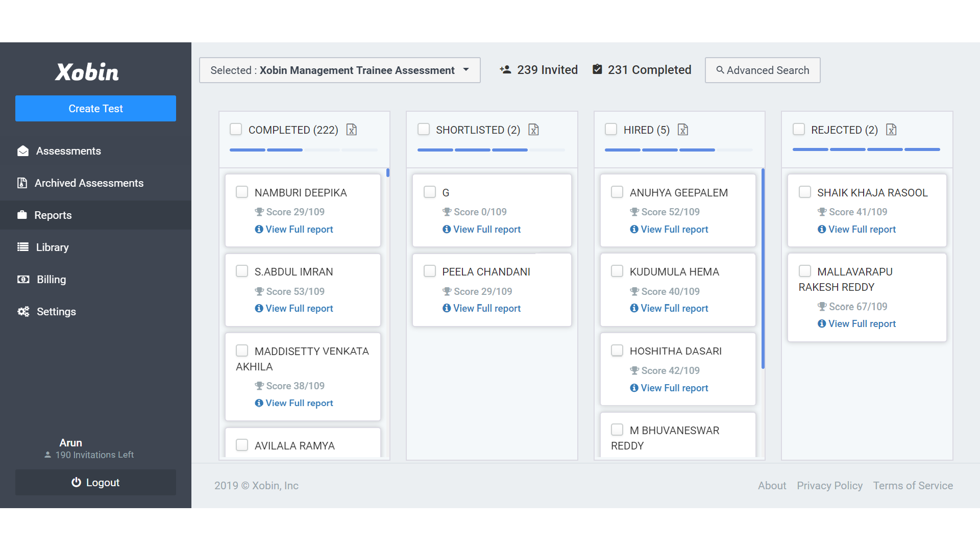Click the progress bar under HIRED

(679, 149)
